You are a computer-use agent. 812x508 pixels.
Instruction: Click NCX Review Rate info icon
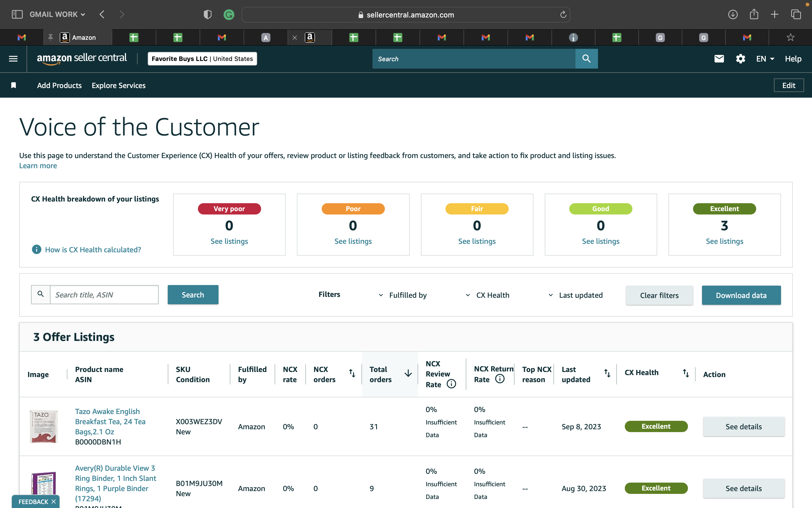point(451,384)
